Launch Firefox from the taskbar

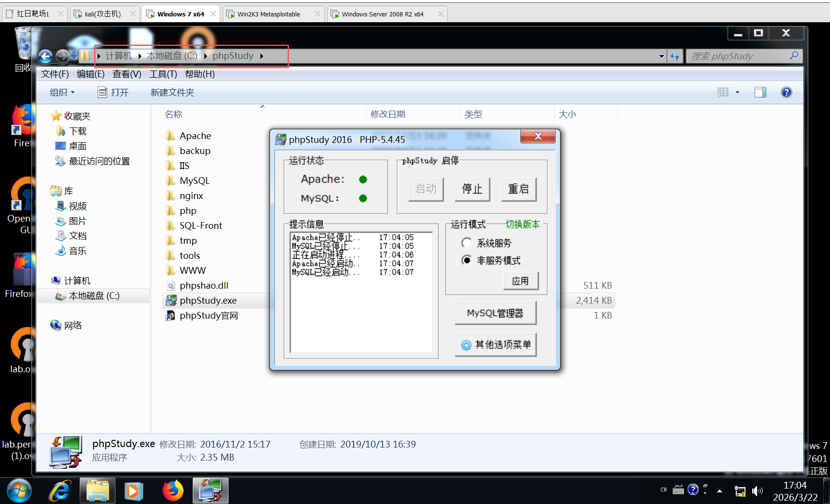coord(173,491)
